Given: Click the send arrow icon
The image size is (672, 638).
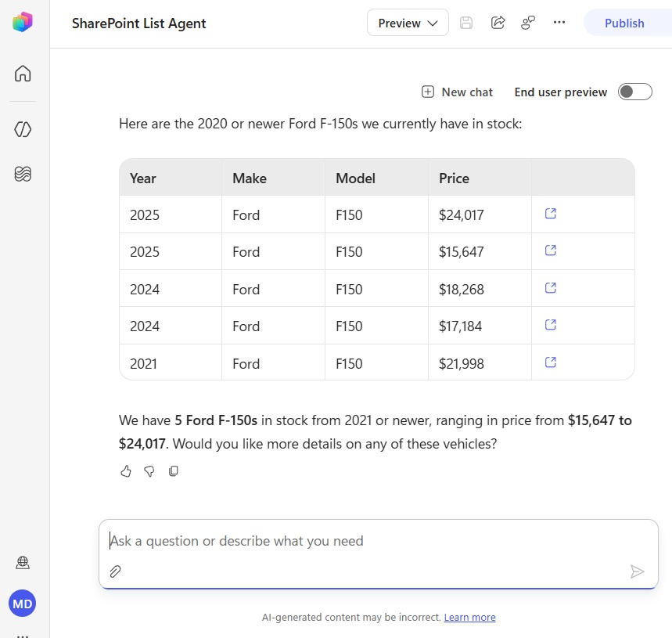Looking at the screenshot, I should 637,571.
